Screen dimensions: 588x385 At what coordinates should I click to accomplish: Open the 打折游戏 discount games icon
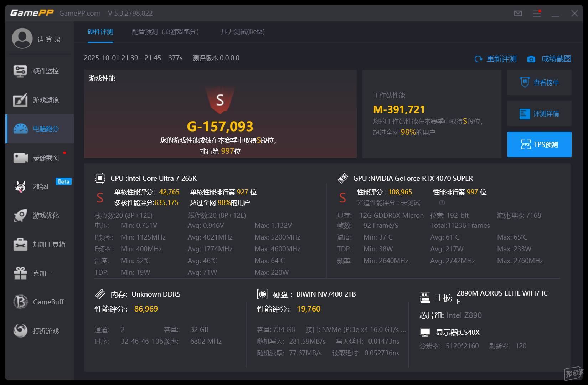[x=20, y=331]
